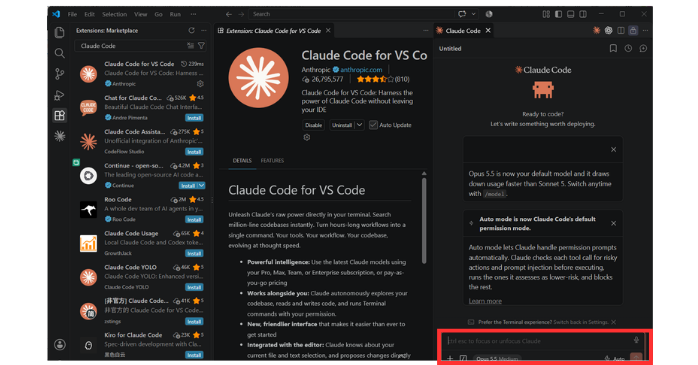Expand the Uninstall dropdown arrow
Image resolution: width=698 pixels, height=365 pixels.
[x=359, y=125]
